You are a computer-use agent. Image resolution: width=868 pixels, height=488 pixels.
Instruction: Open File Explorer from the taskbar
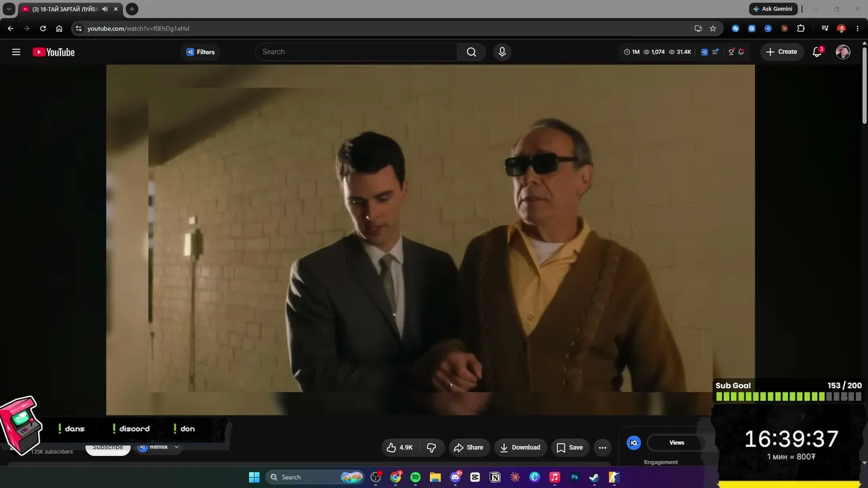435,477
